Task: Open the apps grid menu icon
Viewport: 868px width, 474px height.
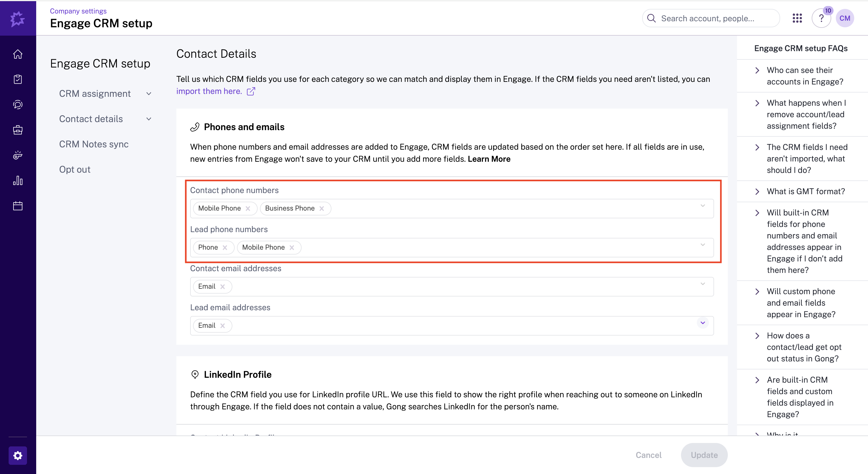Action: point(797,18)
